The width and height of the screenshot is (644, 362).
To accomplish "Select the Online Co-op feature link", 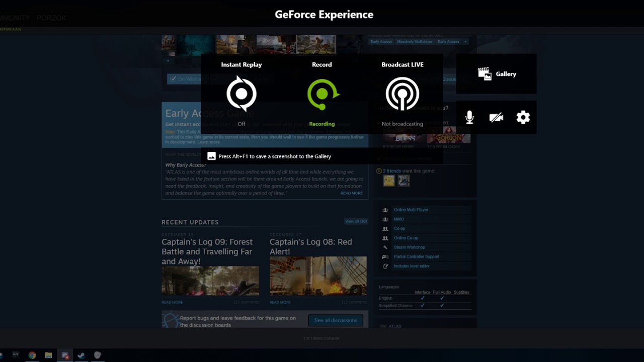I will tap(406, 238).
